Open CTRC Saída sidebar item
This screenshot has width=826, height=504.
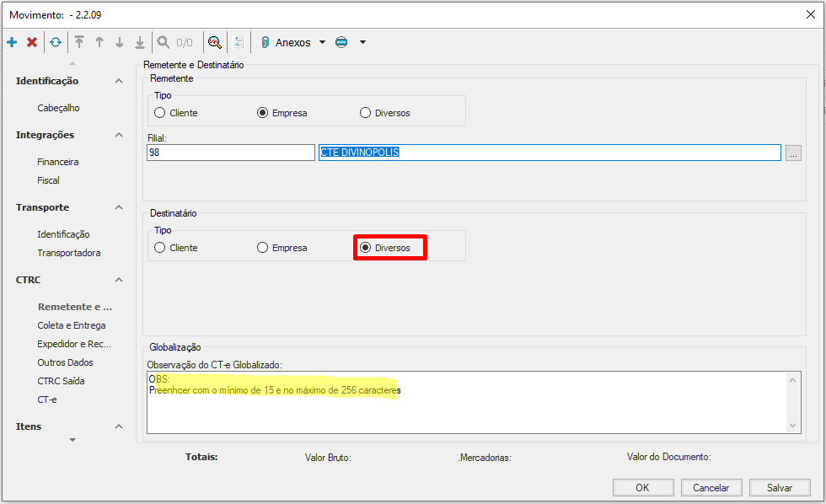[61, 381]
